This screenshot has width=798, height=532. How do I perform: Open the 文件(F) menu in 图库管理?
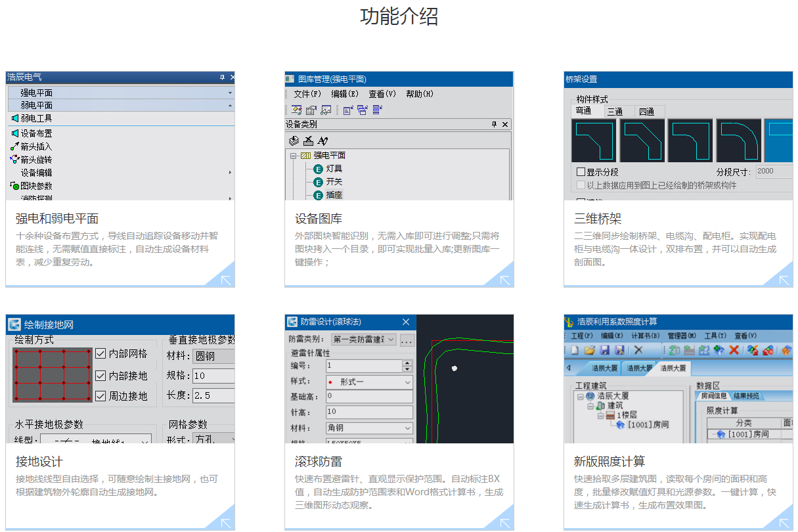pyautogui.click(x=307, y=94)
